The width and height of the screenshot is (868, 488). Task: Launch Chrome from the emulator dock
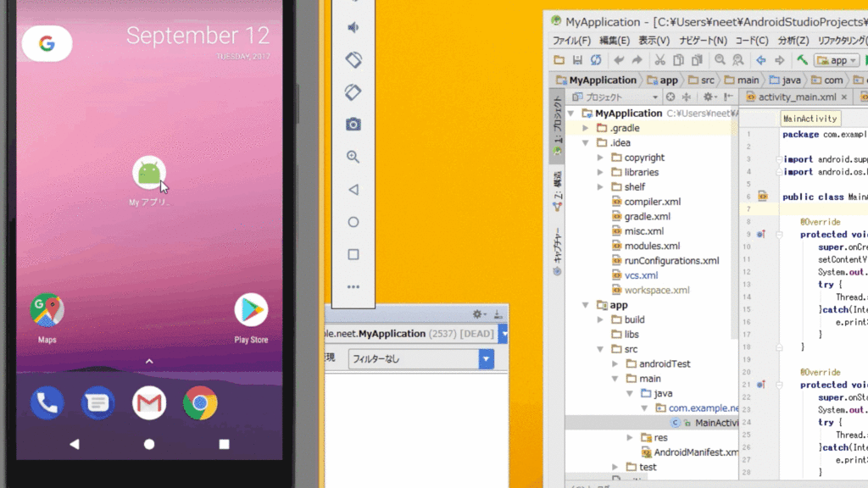click(200, 402)
